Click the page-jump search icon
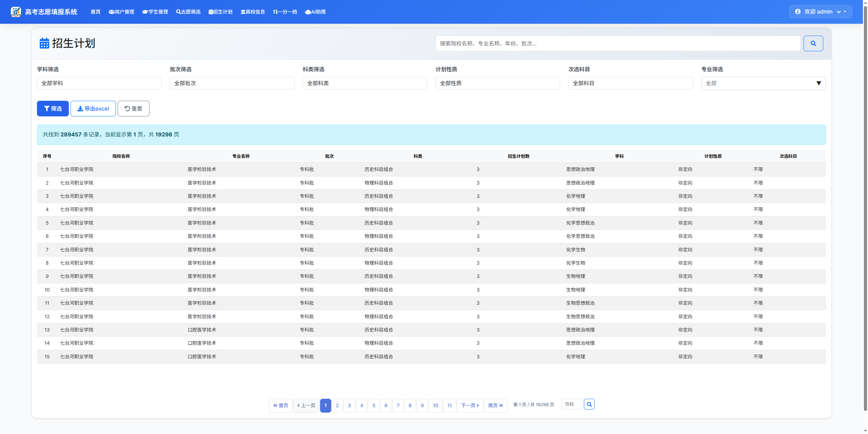The width and height of the screenshot is (868, 434). click(589, 404)
